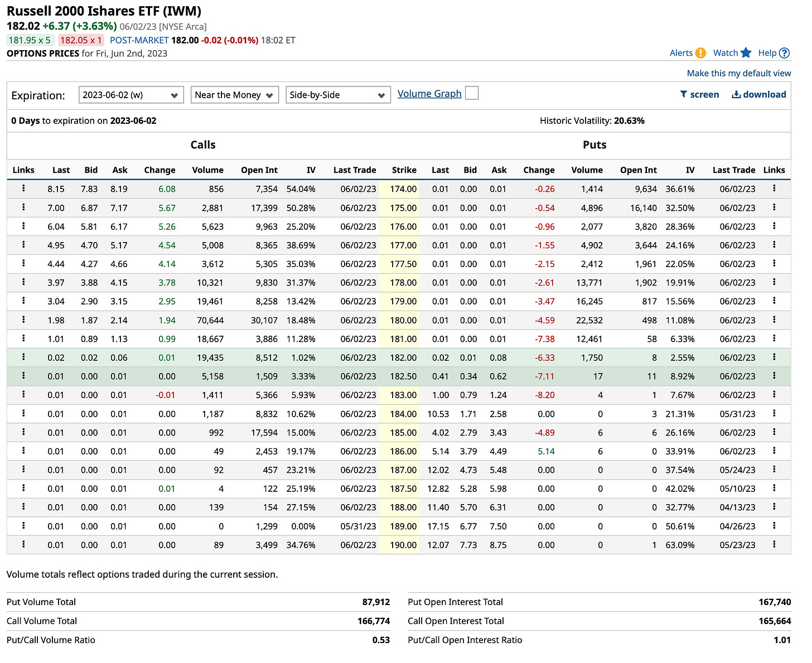Viewport: 812px width, 663px height.
Task: Open puts links menu for strike 174.00
Action: tap(774, 188)
